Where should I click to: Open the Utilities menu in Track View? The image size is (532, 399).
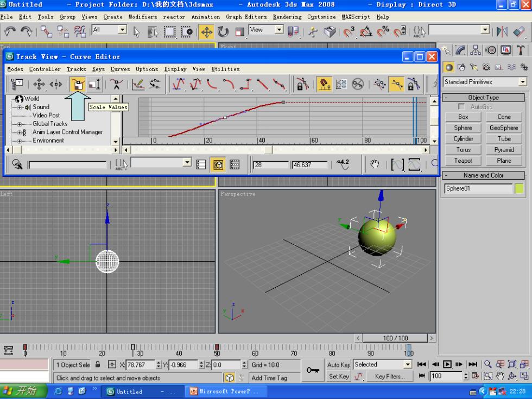(225, 69)
